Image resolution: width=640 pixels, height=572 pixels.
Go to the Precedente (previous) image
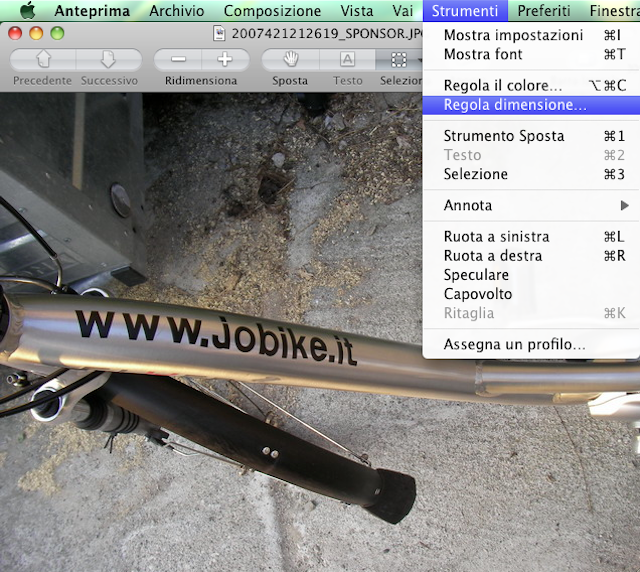click(42, 60)
